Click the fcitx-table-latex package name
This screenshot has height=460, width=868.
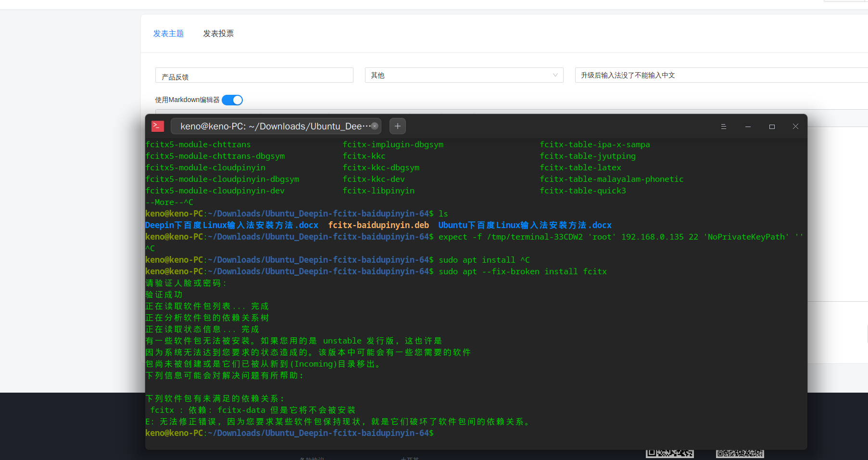coord(580,167)
